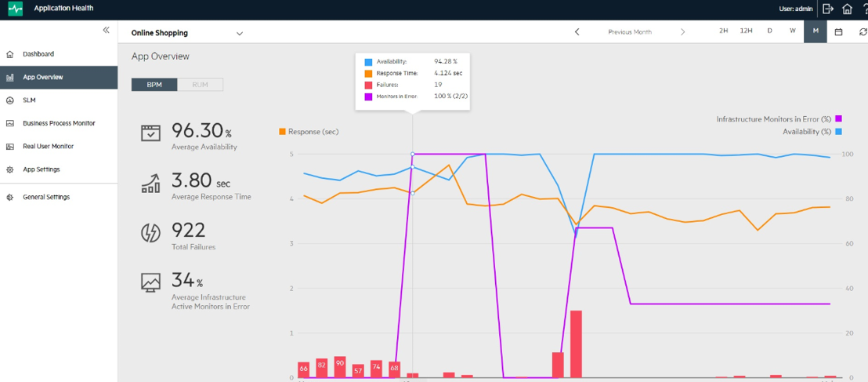Image resolution: width=868 pixels, height=382 pixels.
Task: Switch to the RUM toggle
Action: (x=200, y=85)
